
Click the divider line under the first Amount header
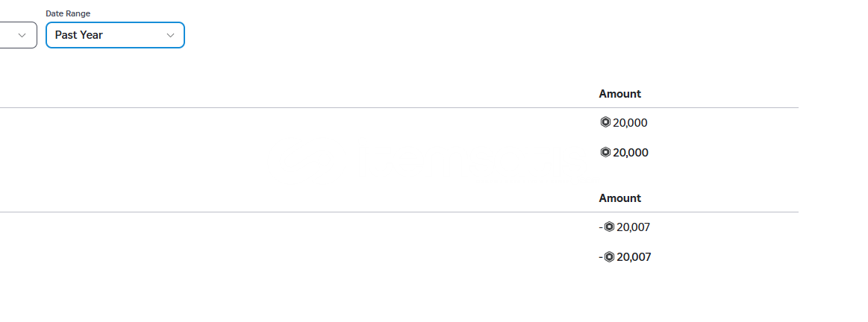tap(399, 107)
